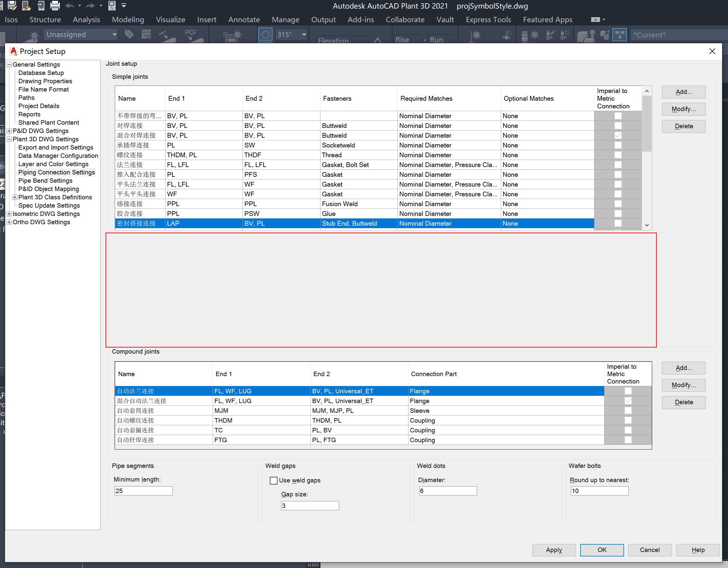Toggle Imperial to Metric for 混合自动法兰连接 row
This screenshot has height=568, width=728.
tap(628, 401)
